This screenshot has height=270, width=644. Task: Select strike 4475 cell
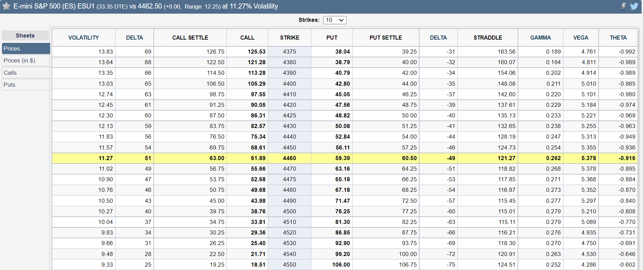coord(290,179)
